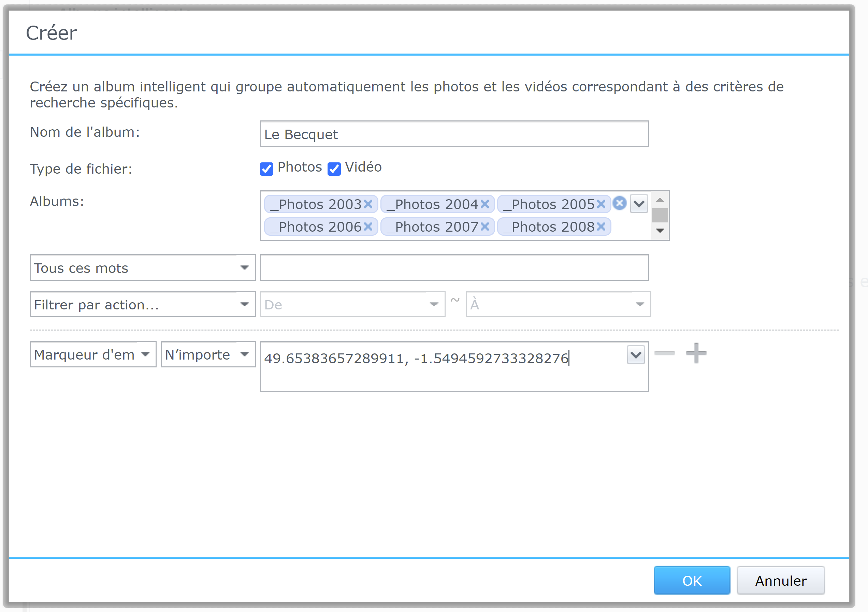Uncheck the Vidéo file type checkbox
The image size is (868, 612).
point(334,169)
